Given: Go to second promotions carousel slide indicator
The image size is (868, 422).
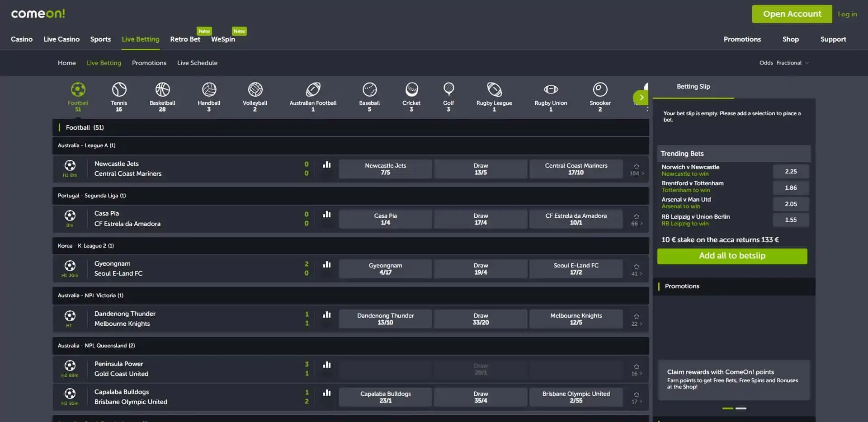Looking at the screenshot, I should [x=741, y=408].
